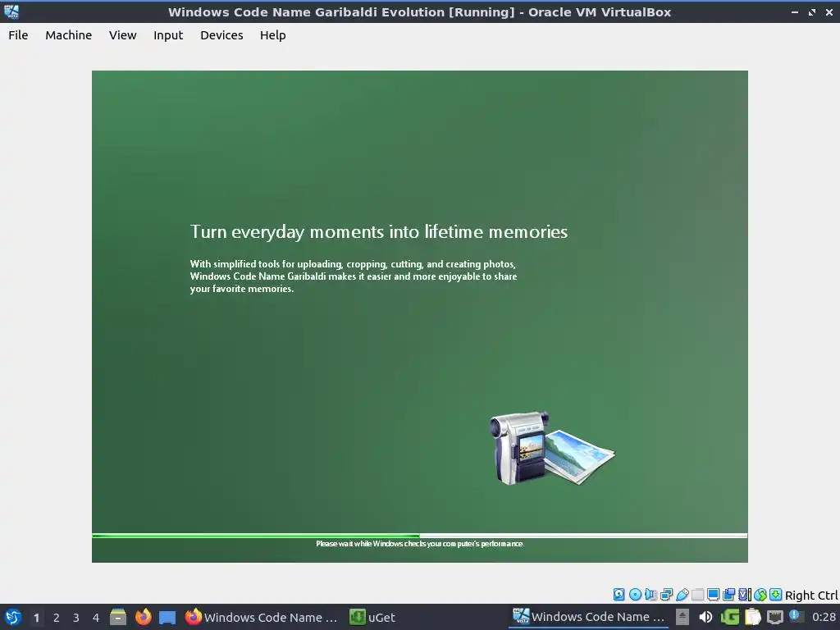Viewport: 840px width, 630px height.
Task: Click the recording status icon
Action: [729, 594]
